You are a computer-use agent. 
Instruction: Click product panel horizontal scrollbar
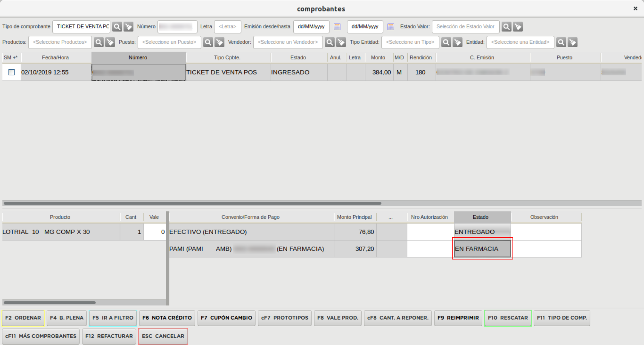click(x=50, y=303)
